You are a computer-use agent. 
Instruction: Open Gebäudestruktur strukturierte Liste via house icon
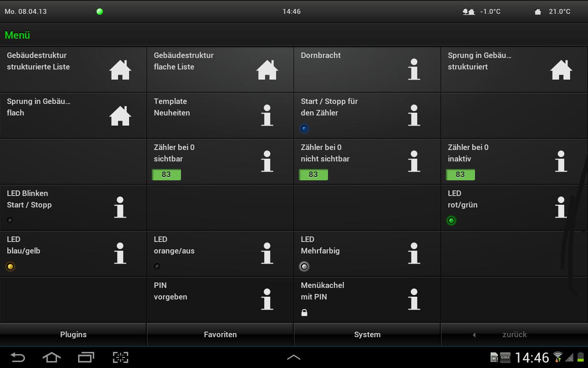120,69
